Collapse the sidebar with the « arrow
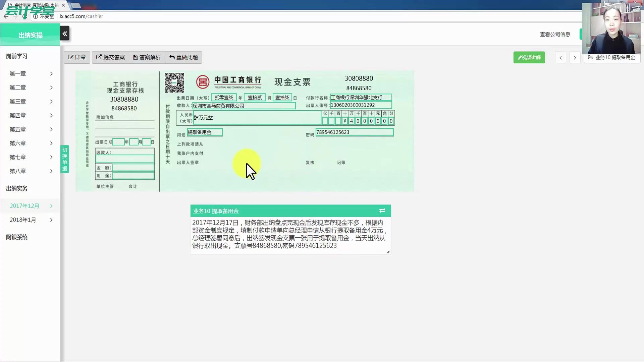This screenshot has height=362, width=644. point(65,33)
